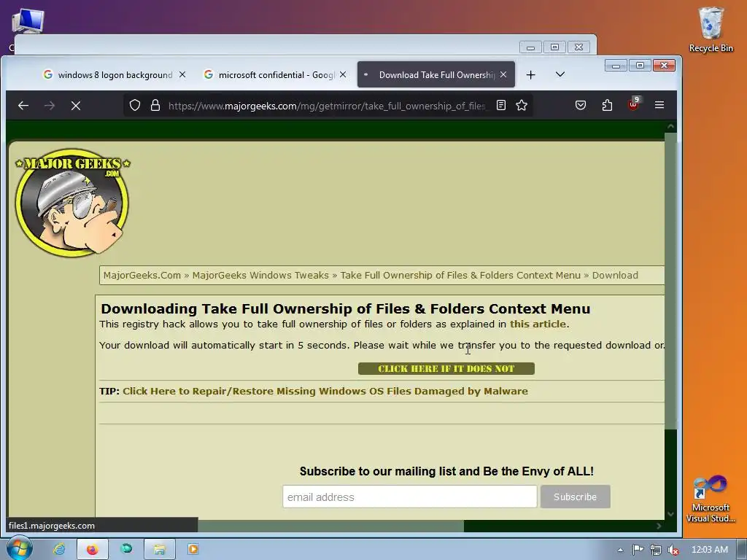
Task: Open MajorGeeks Windows Tweaks breadcrumb
Action: [x=260, y=275]
